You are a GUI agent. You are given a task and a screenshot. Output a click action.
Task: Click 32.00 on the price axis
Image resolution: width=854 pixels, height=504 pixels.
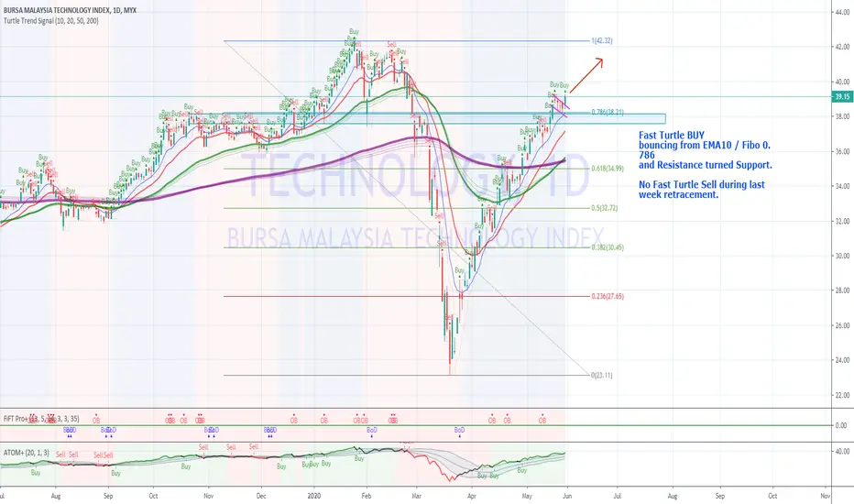coord(842,221)
